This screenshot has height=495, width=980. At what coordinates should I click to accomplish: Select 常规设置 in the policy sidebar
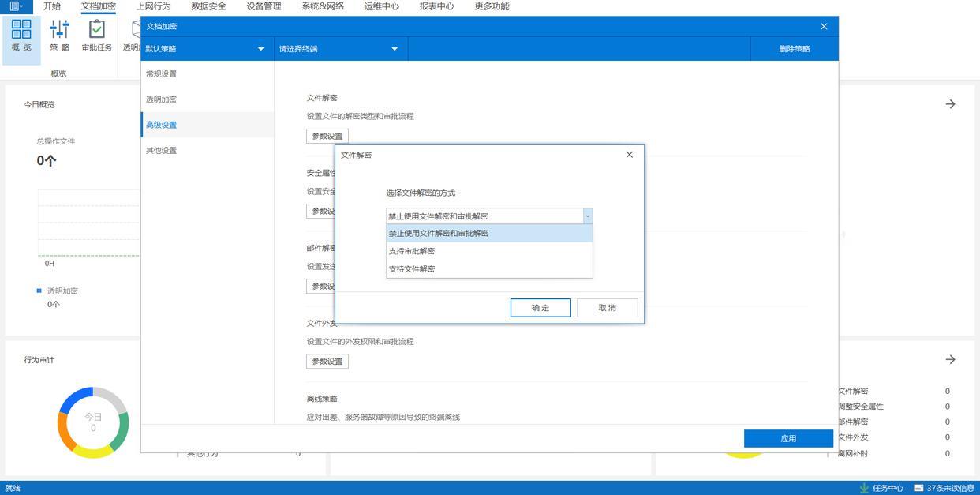tap(208, 74)
